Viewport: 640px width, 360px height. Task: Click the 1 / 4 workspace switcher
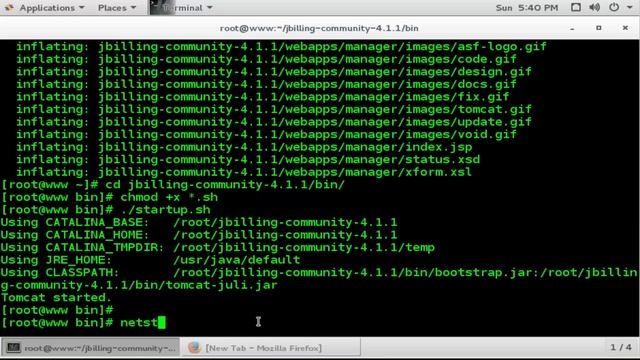621,347
